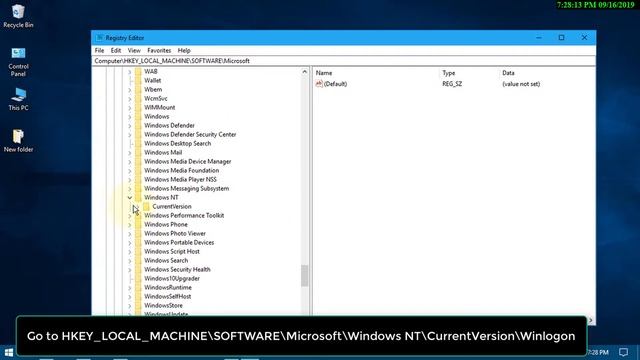Select the Windows Media Foundation key
This screenshot has width=640, height=360.
tap(181, 170)
